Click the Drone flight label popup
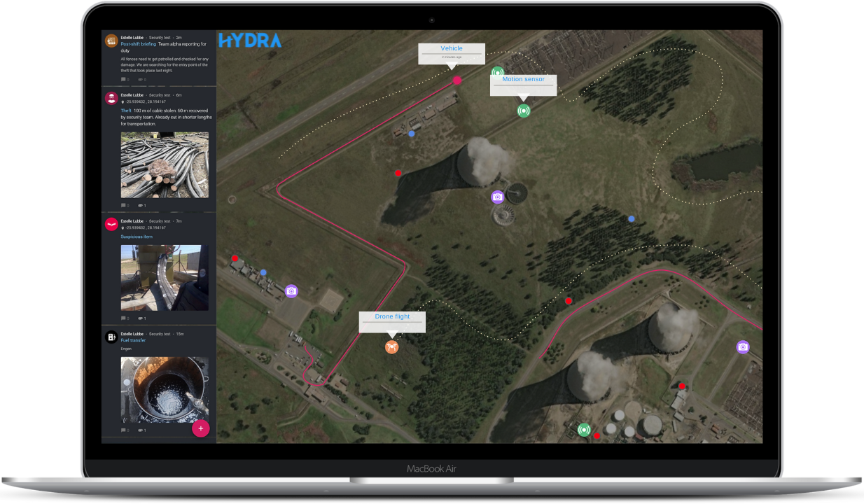 (x=392, y=321)
